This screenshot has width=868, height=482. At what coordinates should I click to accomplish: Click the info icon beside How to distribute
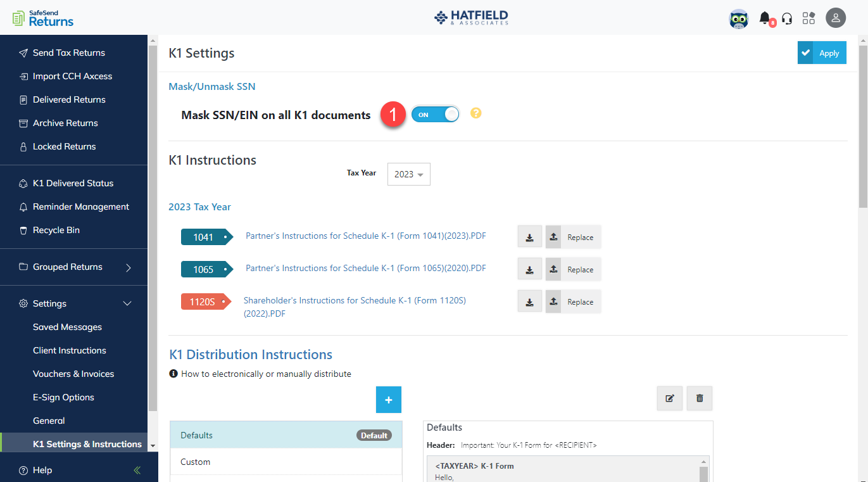(173, 374)
